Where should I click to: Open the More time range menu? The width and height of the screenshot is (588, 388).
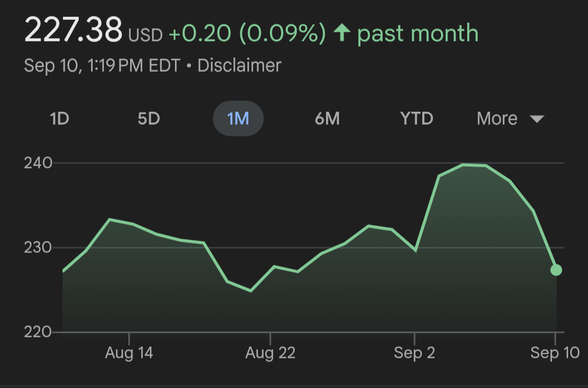click(498, 119)
